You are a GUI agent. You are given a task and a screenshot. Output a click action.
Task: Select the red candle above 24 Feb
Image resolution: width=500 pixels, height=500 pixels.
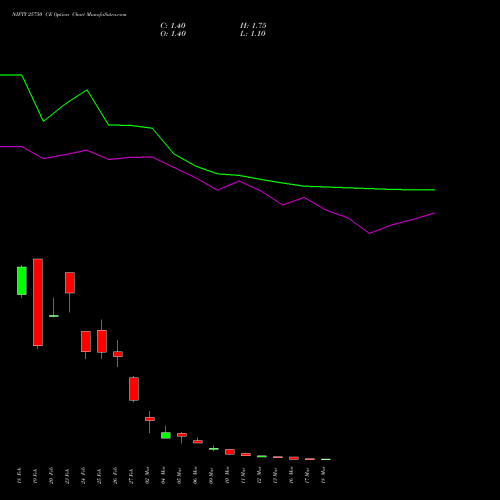click(x=86, y=341)
